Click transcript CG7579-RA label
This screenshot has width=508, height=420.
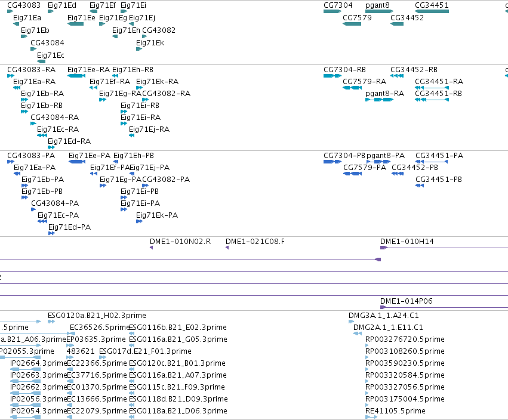pos(365,82)
